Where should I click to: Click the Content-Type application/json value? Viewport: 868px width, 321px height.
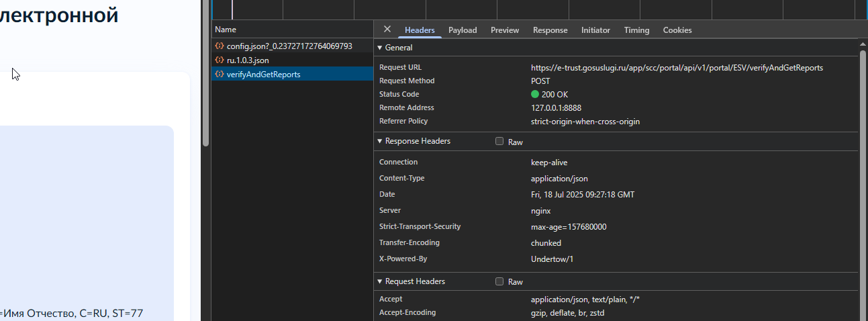click(559, 179)
